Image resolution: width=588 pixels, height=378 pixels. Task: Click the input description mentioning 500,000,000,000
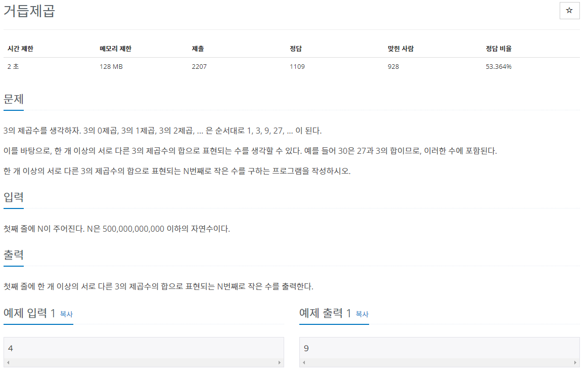click(117, 229)
